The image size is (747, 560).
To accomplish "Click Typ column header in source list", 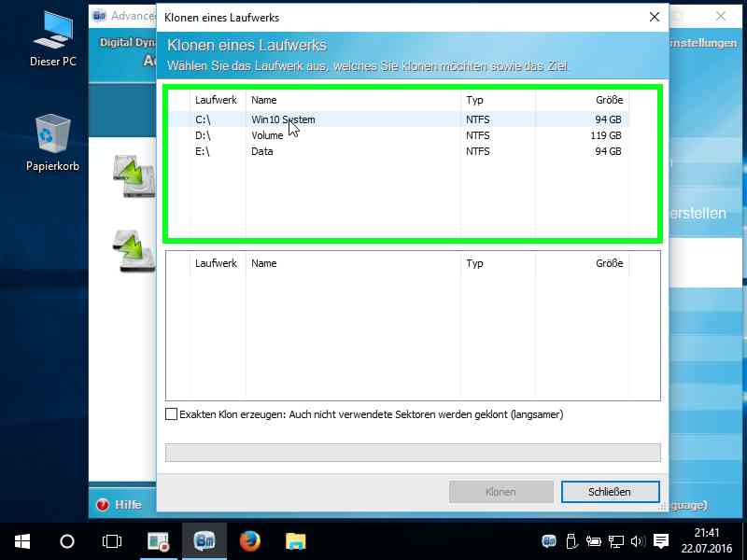I will pyautogui.click(x=499, y=100).
